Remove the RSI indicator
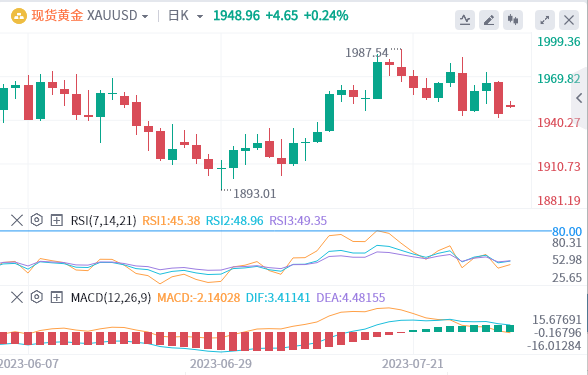This screenshot has width=588, height=375. [x=17, y=220]
